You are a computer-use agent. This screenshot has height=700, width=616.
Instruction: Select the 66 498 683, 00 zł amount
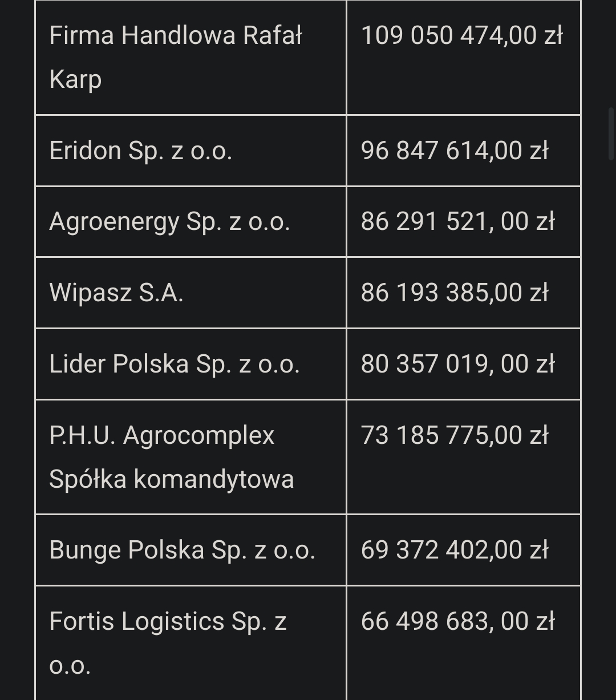coord(457,621)
